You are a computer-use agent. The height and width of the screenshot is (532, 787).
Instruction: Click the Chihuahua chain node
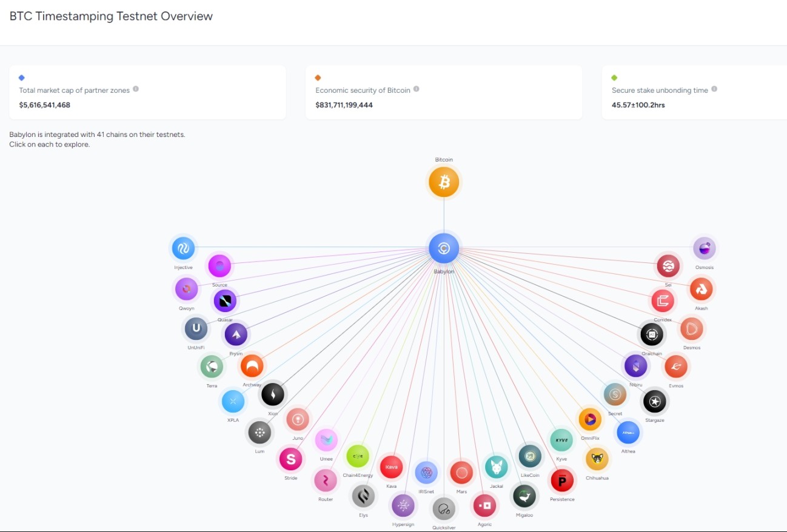click(x=597, y=459)
